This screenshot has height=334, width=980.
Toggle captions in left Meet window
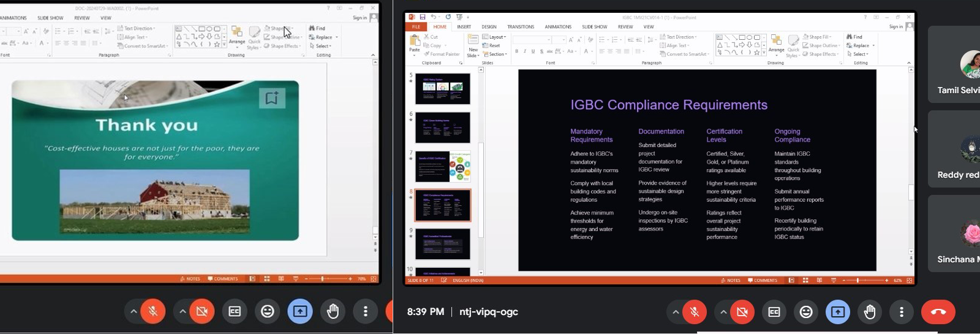coord(235,311)
